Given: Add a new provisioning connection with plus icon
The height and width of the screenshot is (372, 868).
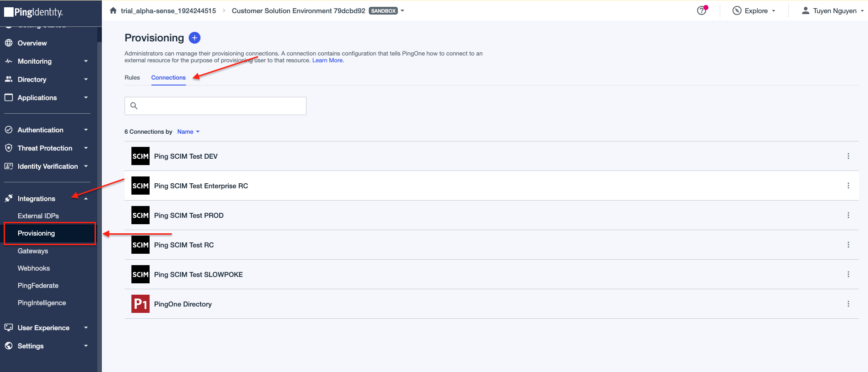Looking at the screenshot, I should (195, 38).
